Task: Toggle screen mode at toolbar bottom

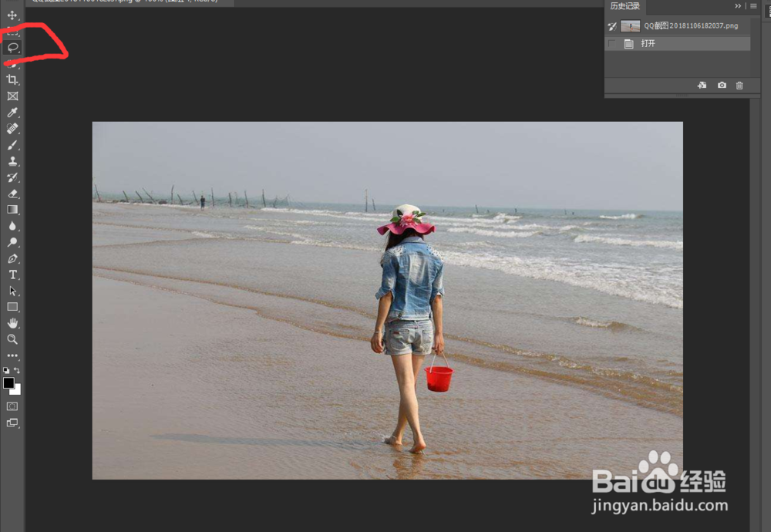Action: click(12, 423)
